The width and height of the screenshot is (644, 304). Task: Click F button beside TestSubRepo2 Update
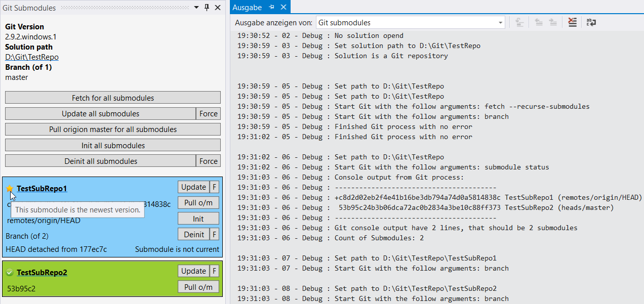pyautogui.click(x=214, y=271)
